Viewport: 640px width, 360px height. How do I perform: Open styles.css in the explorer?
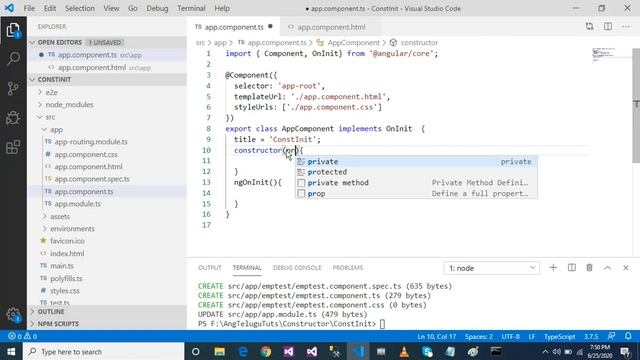107,291
